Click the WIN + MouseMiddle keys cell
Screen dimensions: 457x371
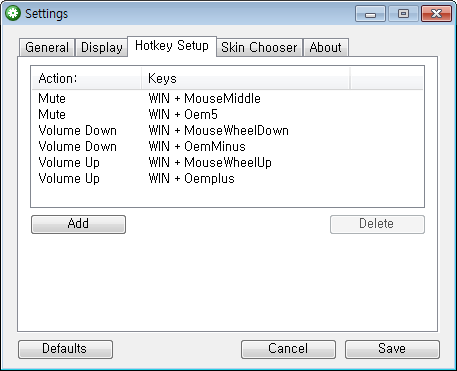pyautogui.click(x=204, y=98)
